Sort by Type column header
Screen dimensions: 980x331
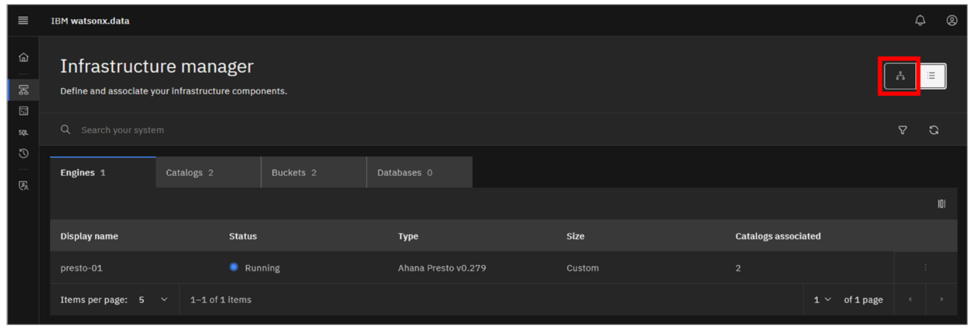point(408,236)
